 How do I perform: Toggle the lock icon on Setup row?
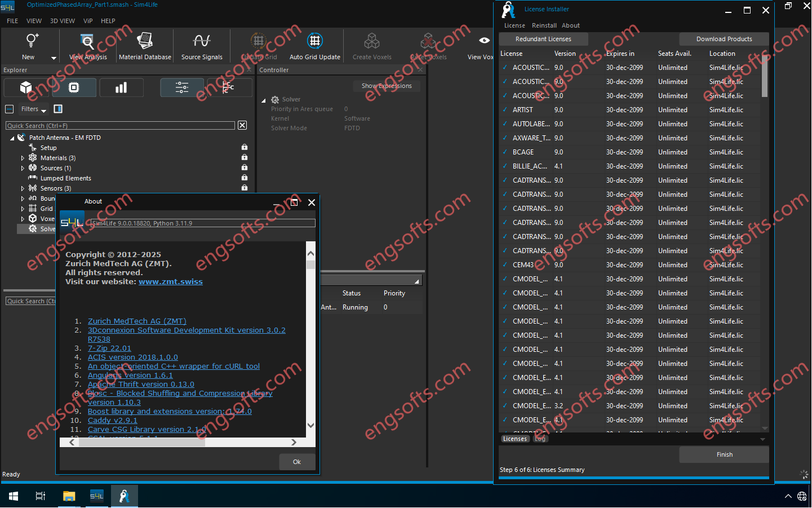[x=245, y=147]
